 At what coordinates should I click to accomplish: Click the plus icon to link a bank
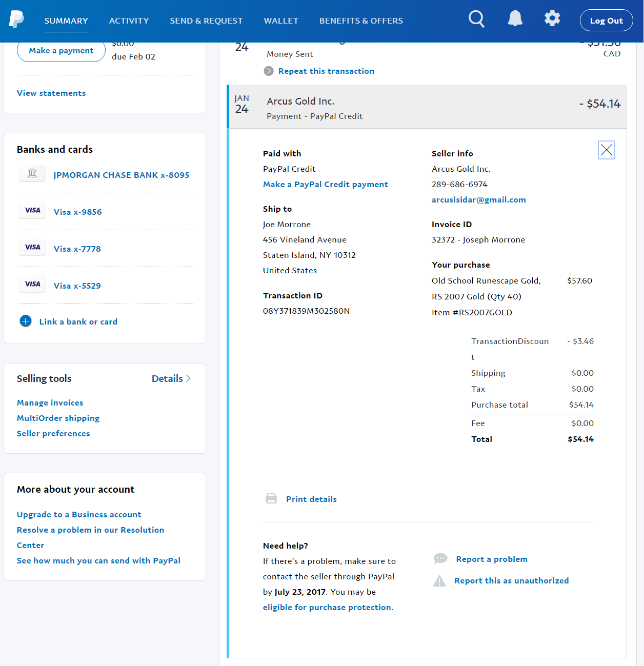[x=26, y=321]
